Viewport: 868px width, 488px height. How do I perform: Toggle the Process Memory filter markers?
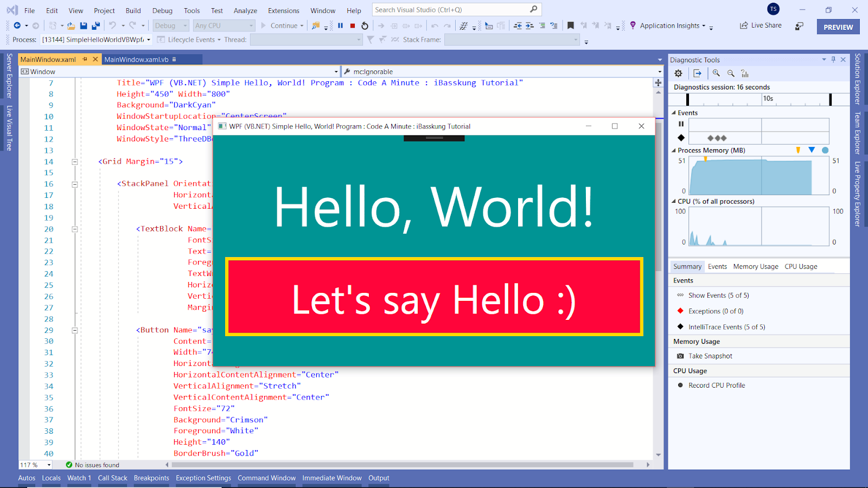coord(797,150)
